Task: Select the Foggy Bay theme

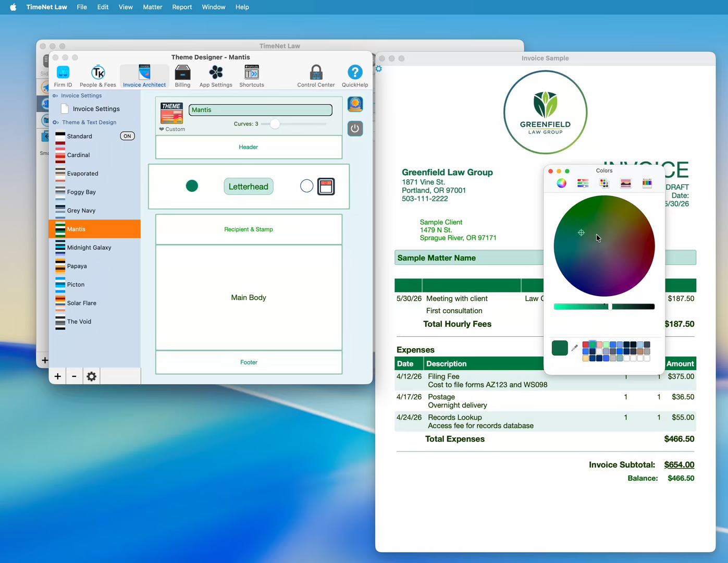Action: click(95, 192)
